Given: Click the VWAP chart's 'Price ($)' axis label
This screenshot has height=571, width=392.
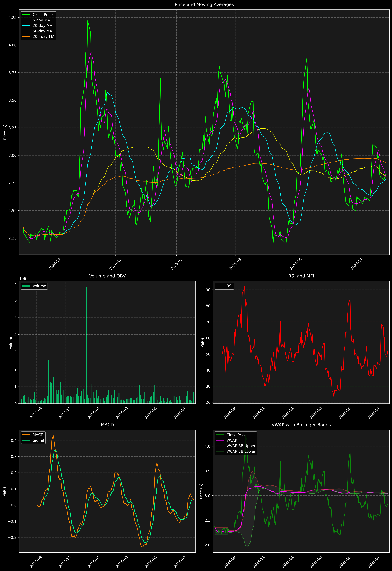Looking at the screenshot, I should (x=201, y=491).
